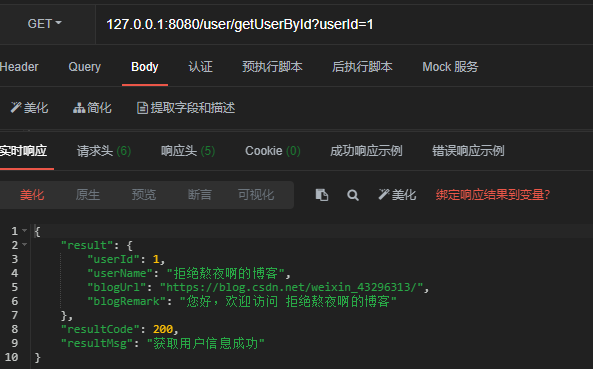The image size is (593, 369).
Task: Select the 美化 response view mode
Action: point(32,195)
